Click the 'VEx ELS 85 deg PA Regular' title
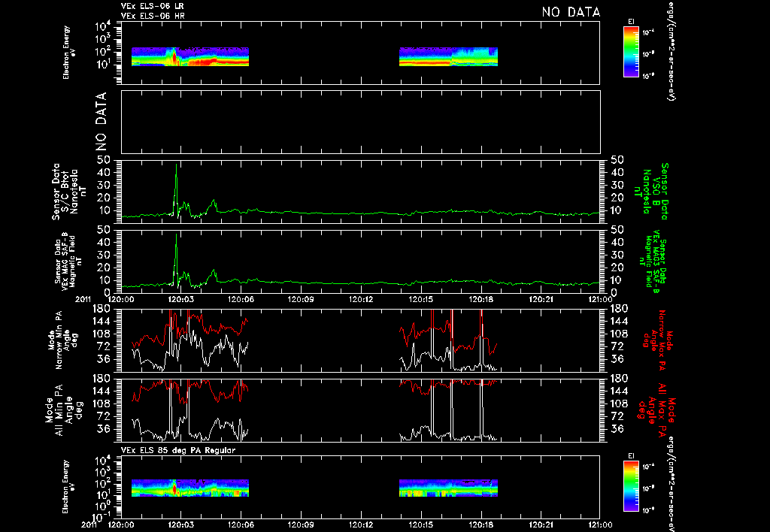This screenshot has width=770, height=532. click(x=178, y=450)
